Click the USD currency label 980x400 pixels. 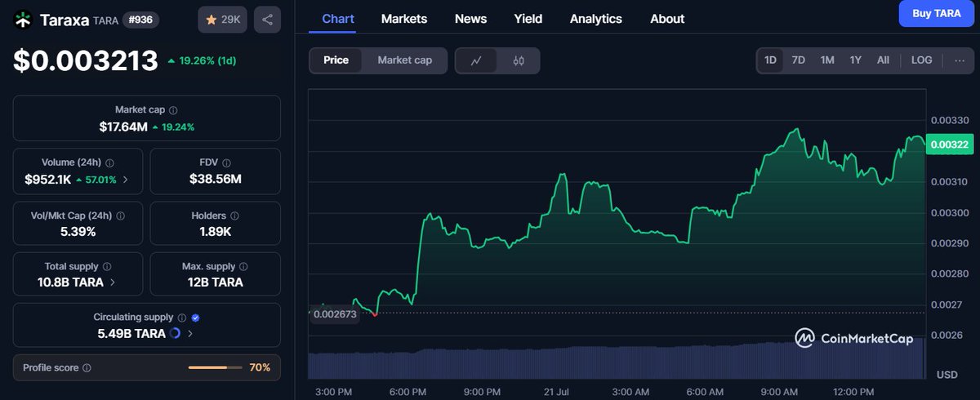pyautogui.click(x=947, y=375)
